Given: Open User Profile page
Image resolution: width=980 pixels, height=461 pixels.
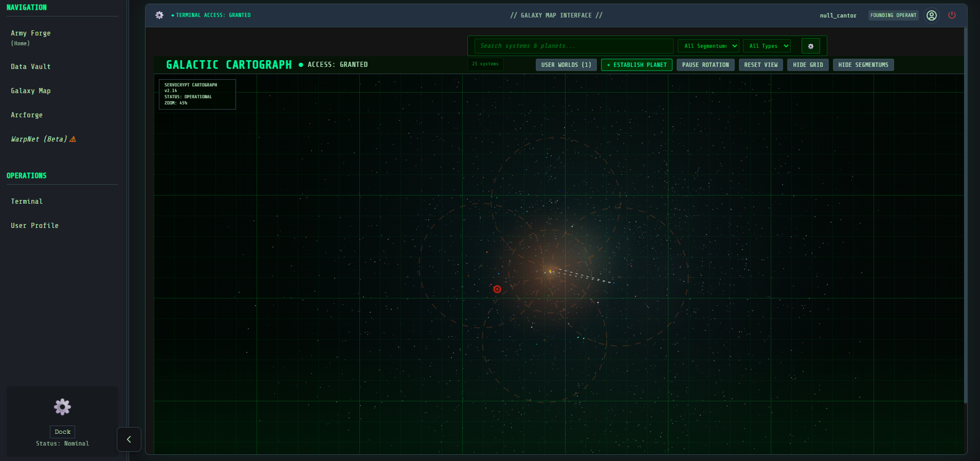Looking at the screenshot, I should click(x=35, y=226).
